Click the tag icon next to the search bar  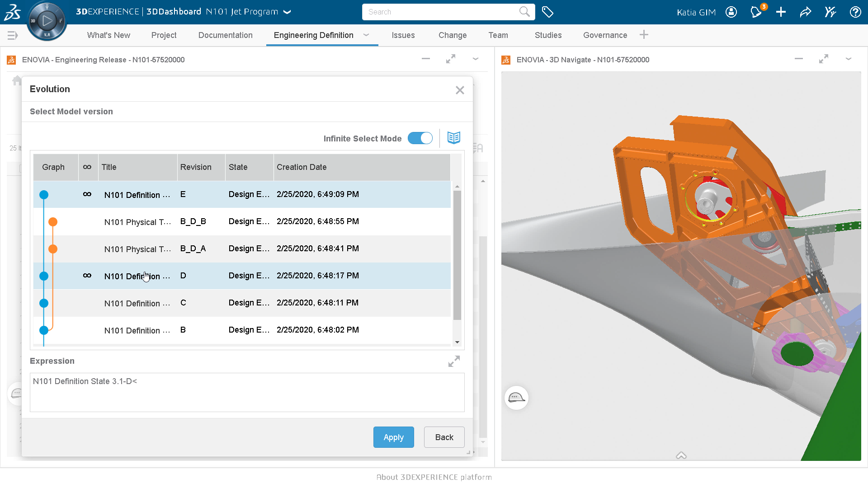click(547, 12)
